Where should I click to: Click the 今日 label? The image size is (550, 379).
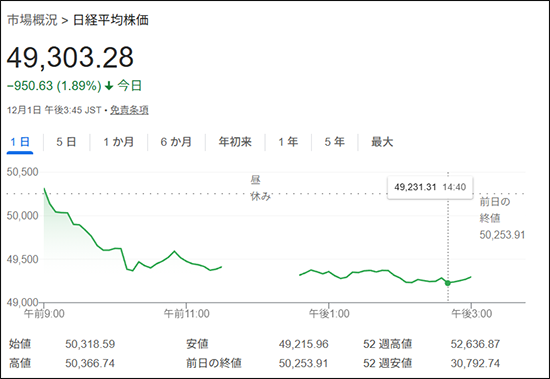(130, 86)
